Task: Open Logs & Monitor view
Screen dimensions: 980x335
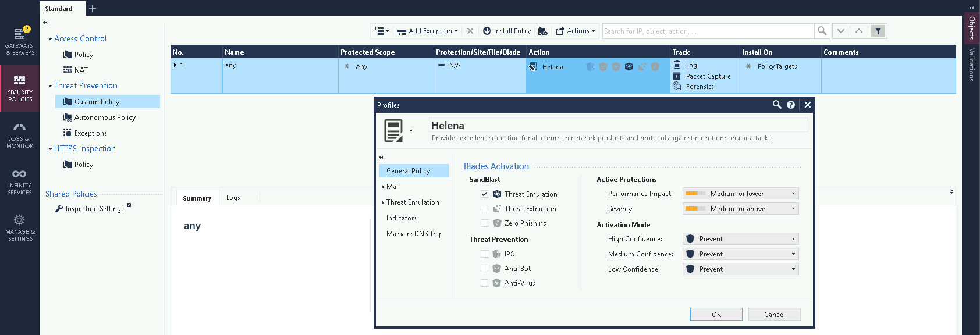Action: (x=20, y=135)
